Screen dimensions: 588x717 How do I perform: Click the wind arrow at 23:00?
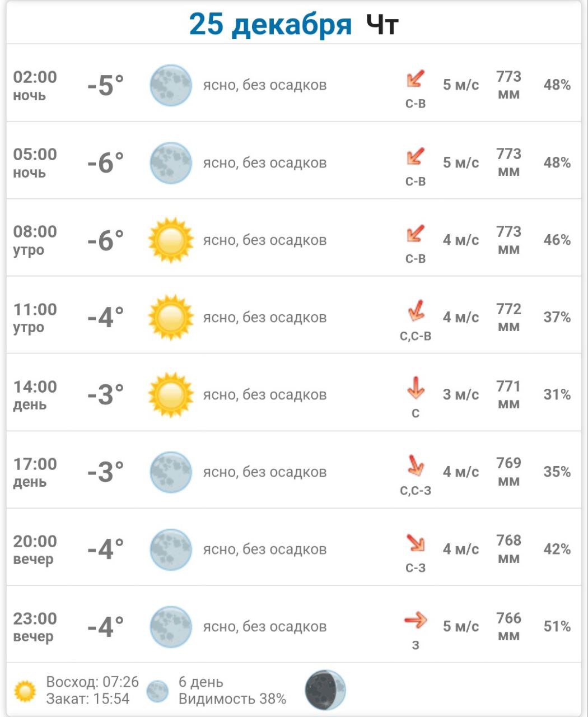(416, 620)
